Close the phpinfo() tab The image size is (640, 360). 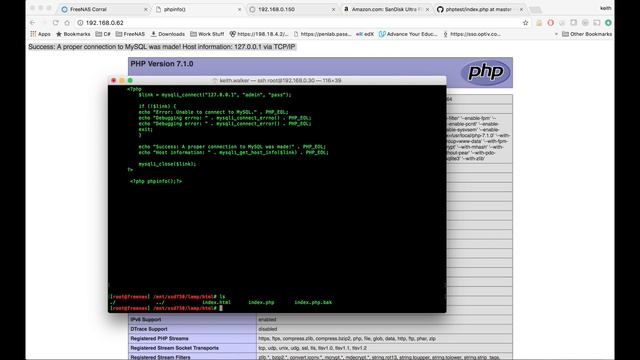(240, 9)
